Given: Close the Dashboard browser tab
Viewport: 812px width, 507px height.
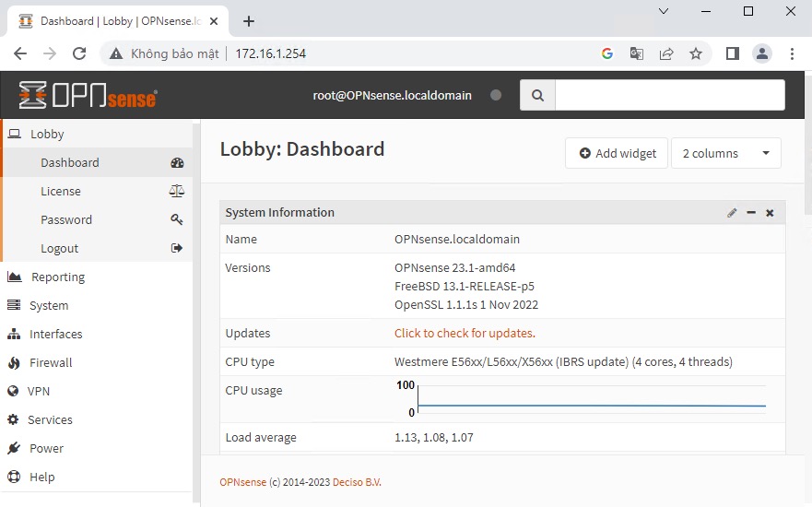Looking at the screenshot, I should pos(214,21).
